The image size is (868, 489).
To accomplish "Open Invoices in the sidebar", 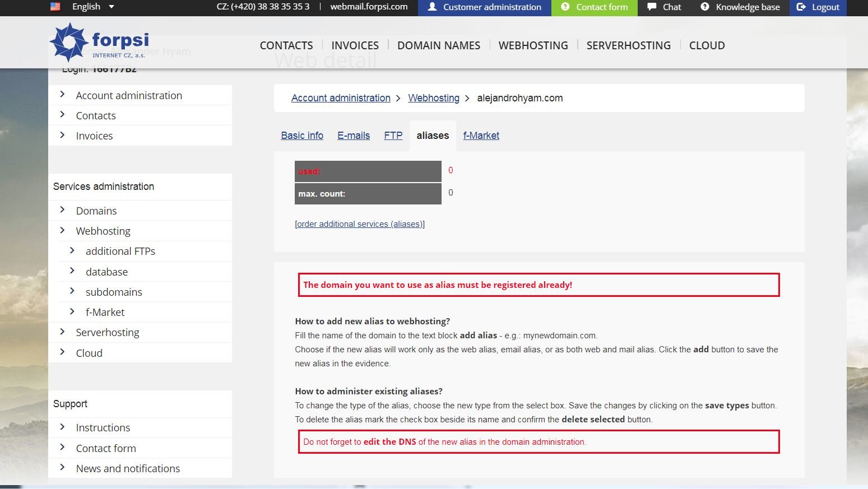I will [x=94, y=136].
